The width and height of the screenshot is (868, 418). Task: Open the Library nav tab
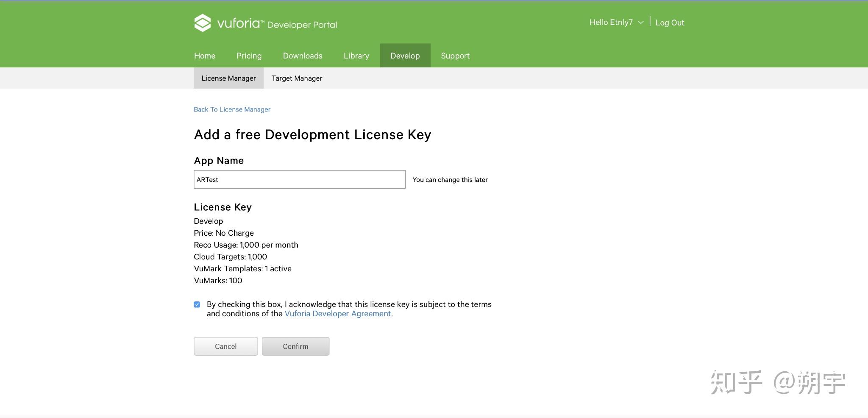356,56
